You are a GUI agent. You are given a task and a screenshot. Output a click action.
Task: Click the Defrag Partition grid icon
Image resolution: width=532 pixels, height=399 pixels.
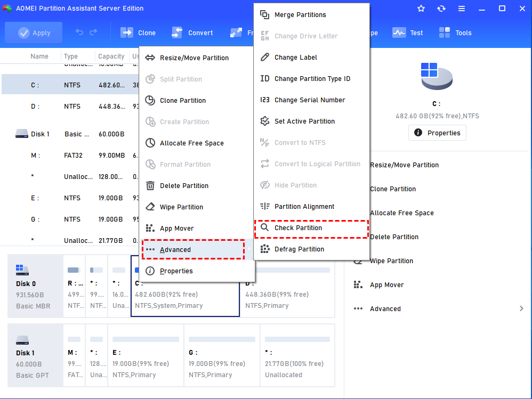click(264, 249)
